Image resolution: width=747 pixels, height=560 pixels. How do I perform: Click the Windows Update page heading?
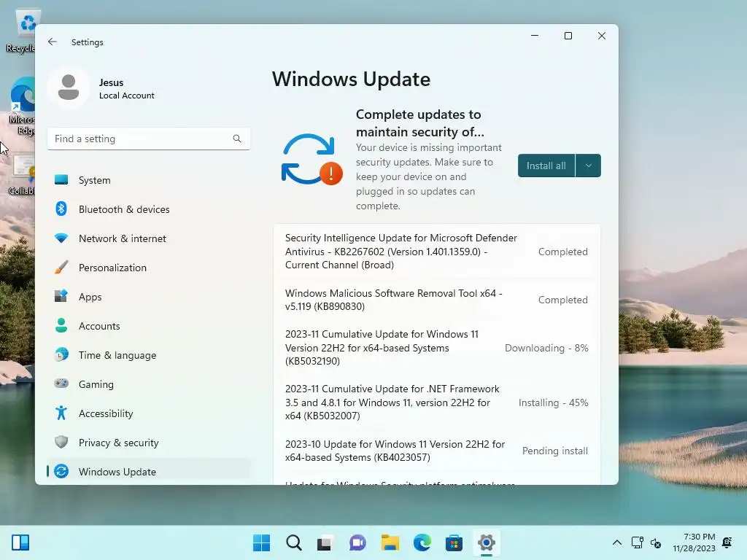tap(351, 79)
